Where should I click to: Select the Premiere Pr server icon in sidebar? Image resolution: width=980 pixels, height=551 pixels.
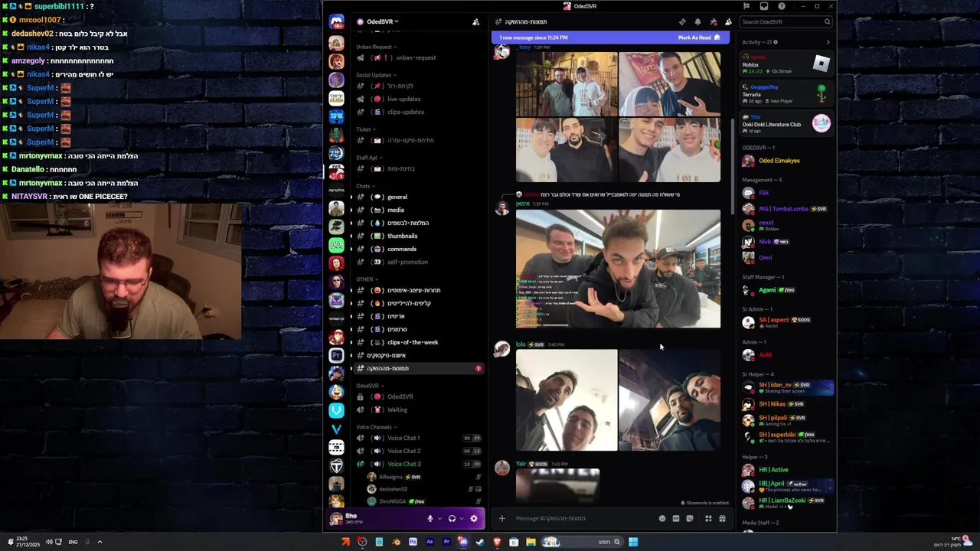tap(336, 355)
